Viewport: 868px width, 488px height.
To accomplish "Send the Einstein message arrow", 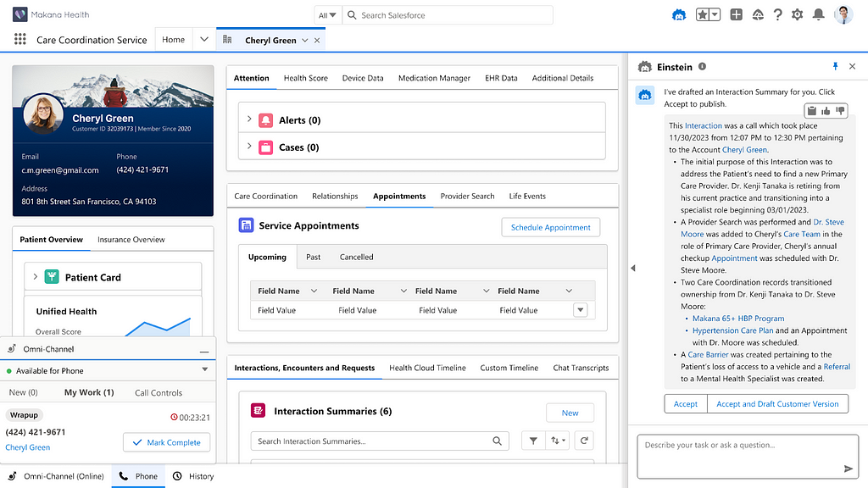I will (848, 469).
